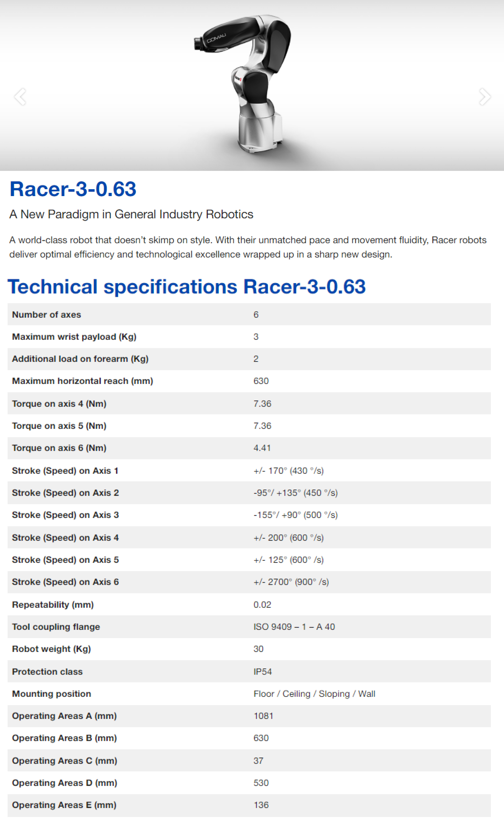The height and width of the screenshot is (819, 504).
Task: Select the Torque on axis 4 row label
Action: tap(59, 404)
